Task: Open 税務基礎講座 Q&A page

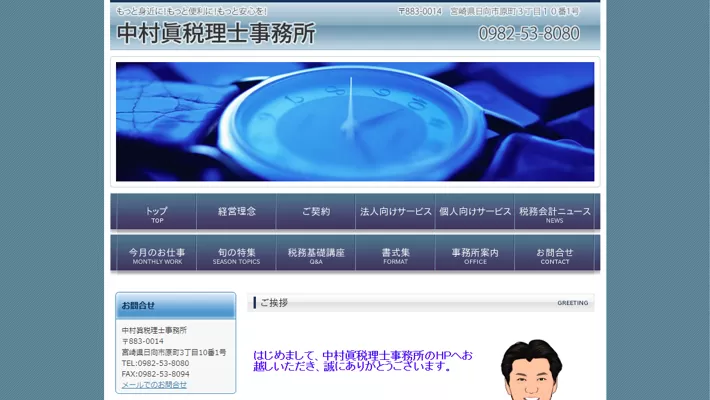Action: [x=316, y=255]
